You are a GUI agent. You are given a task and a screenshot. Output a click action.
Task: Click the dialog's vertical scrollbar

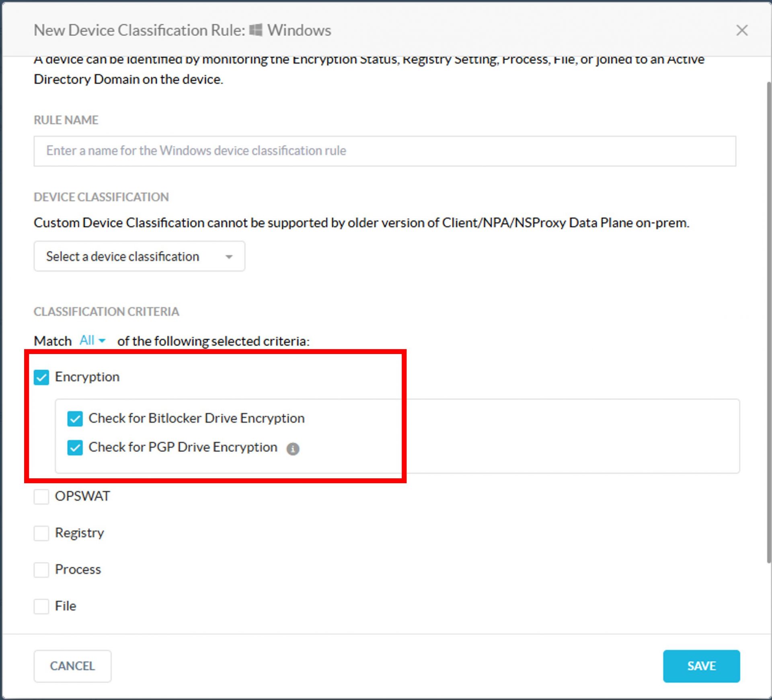click(x=768, y=322)
